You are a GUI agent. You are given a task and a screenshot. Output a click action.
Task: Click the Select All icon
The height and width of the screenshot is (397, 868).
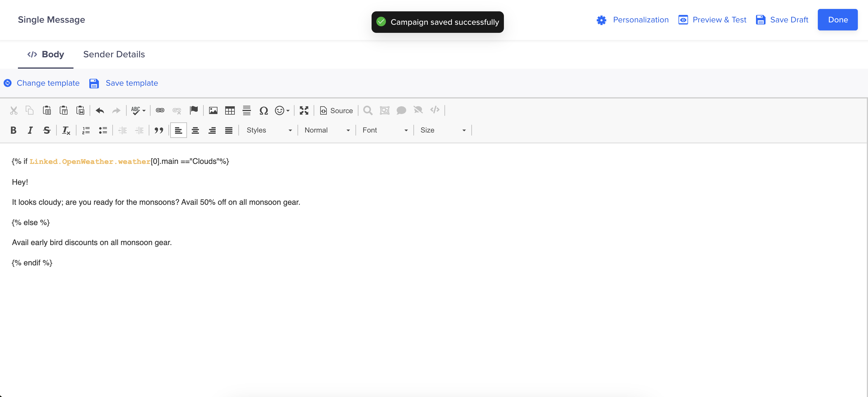tap(384, 110)
